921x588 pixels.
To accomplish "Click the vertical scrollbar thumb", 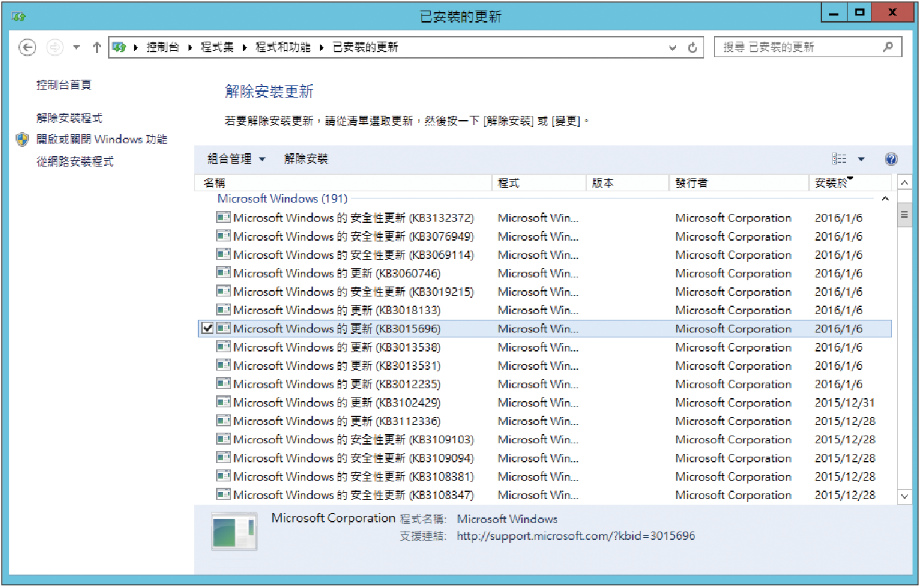I will click(x=904, y=215).
